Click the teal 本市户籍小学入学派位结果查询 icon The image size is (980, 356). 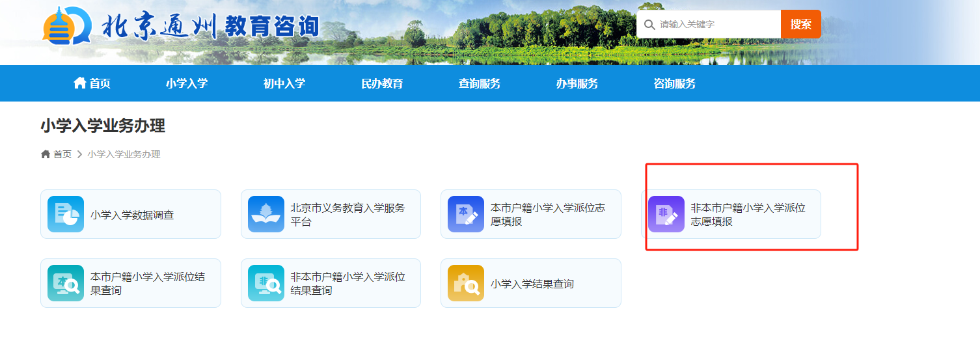pos(66,283)
